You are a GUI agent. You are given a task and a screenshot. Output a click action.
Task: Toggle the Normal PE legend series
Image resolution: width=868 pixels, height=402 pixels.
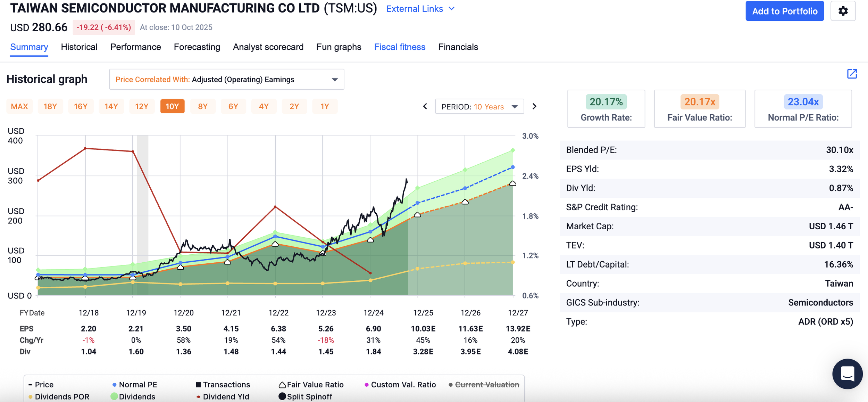[x=135, y=385]
